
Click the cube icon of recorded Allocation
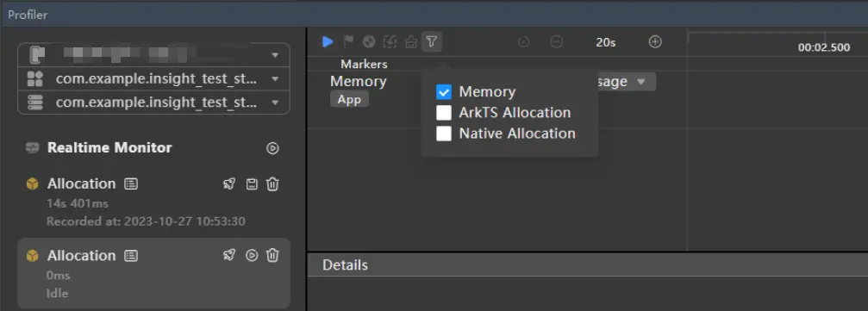click(33, 184)
